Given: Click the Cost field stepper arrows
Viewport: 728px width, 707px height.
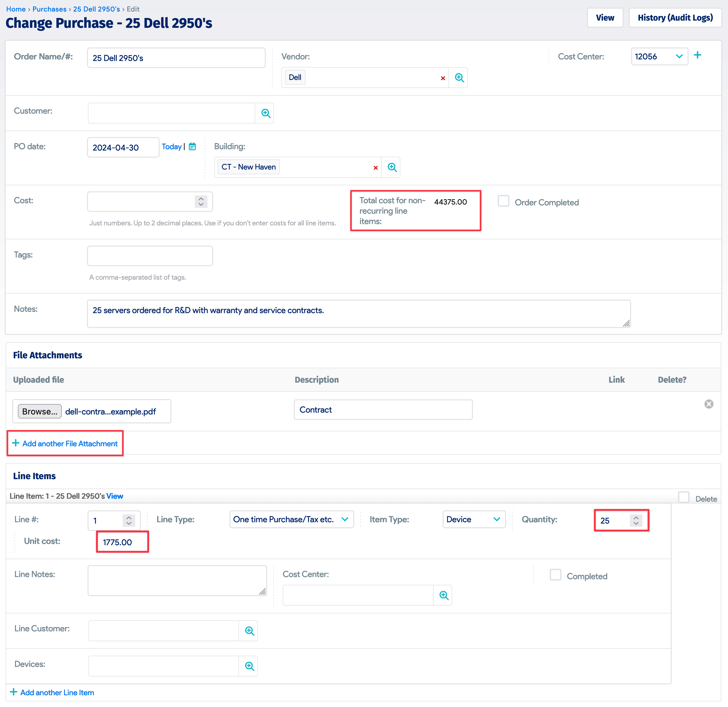Looking at the screenshot, I should click(x=201, y=201).
